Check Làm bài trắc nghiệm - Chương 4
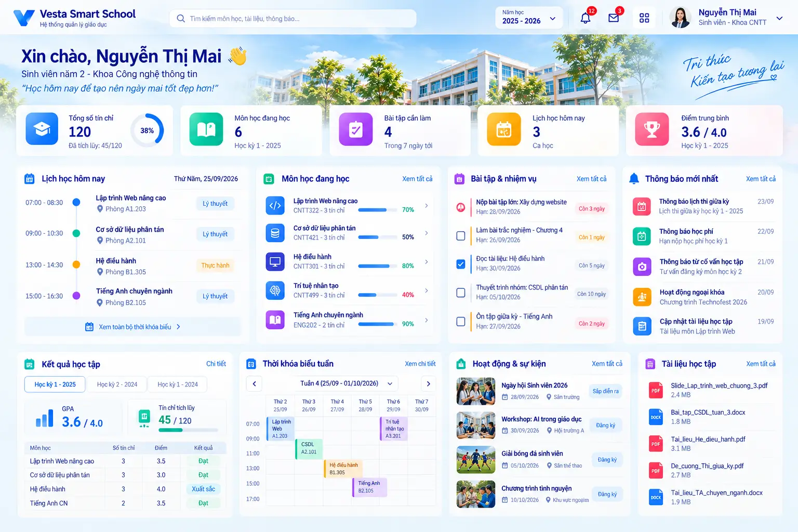The width and height of the screenshot is (798, 532). 461,236
